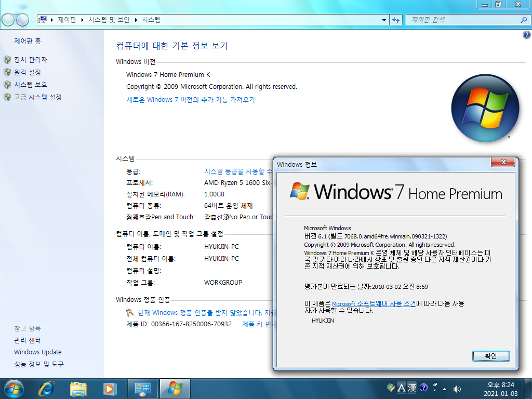The image size is (532, 399).
Task: Open 고급 시스템 설정
Action: point(37,97)
